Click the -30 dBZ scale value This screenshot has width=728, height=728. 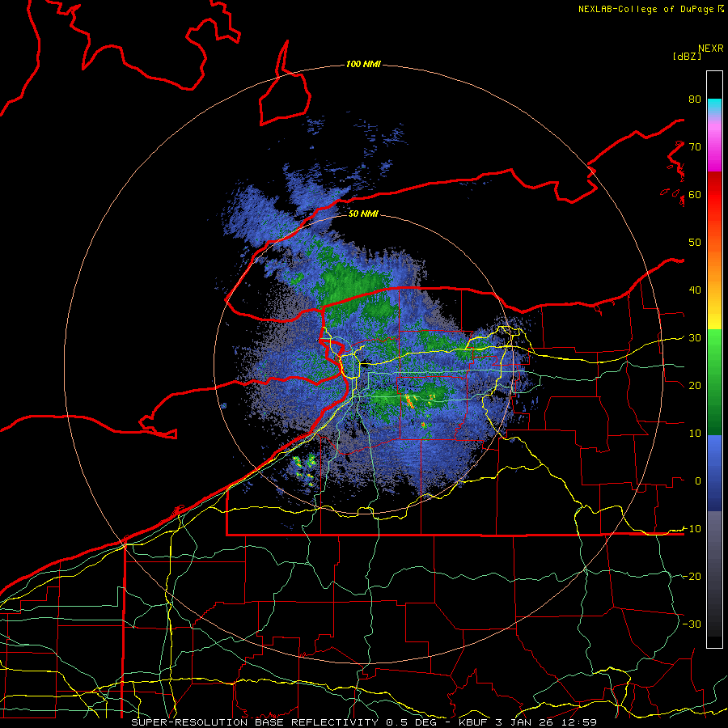[x=692, y=624]
